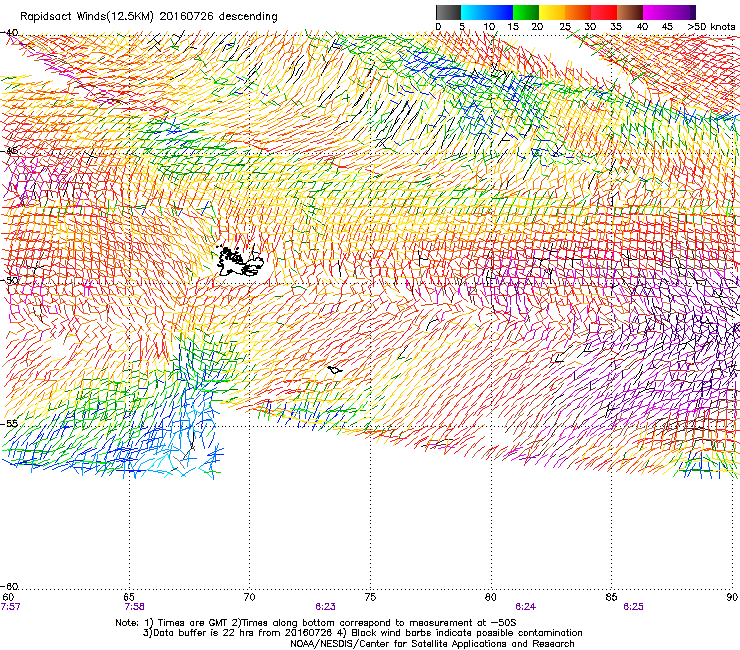The width and height of the screenshot is (740, 650).
Task: Click the cyan 5-10 knots legend swatch
Action: 474,12
